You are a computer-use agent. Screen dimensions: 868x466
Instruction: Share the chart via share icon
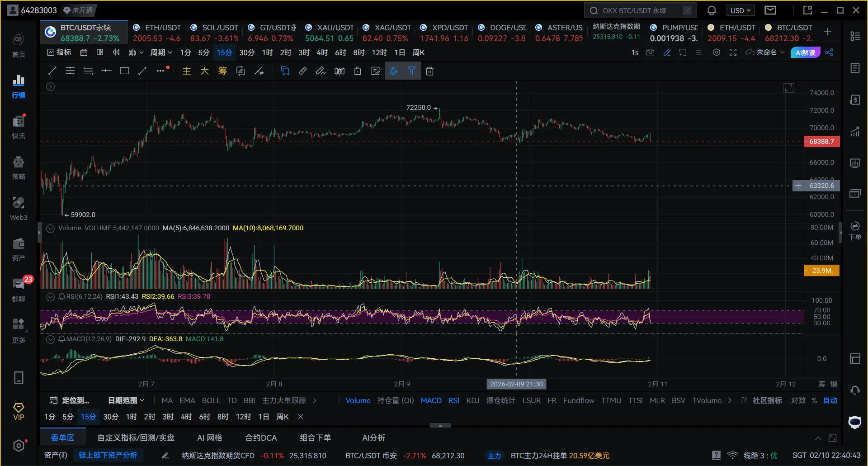[x=829, y=52]
